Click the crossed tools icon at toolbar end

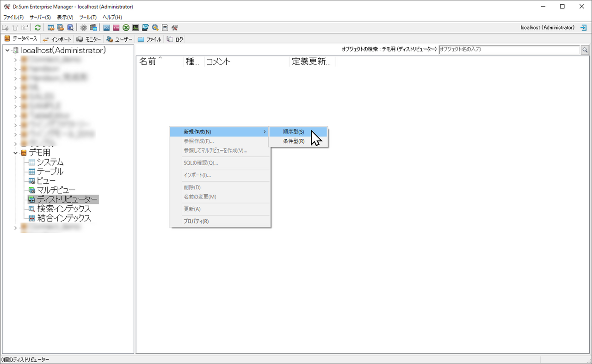point(174,28)
